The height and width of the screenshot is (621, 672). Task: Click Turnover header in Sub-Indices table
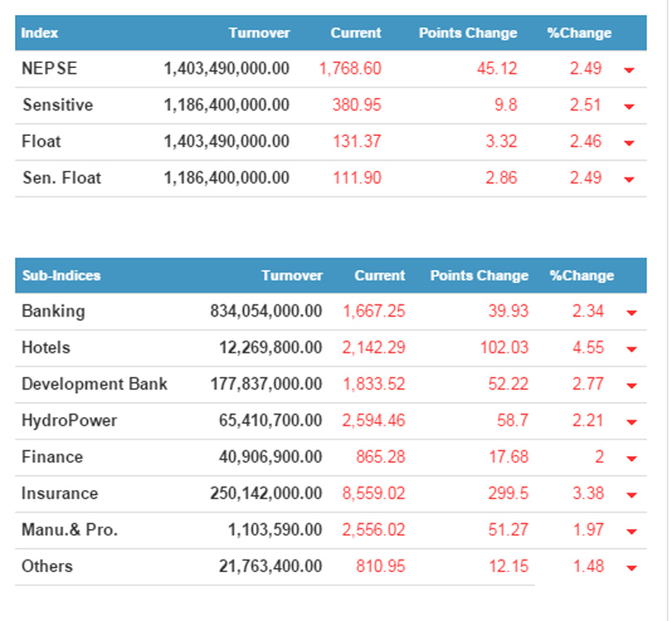click(292, 275)
